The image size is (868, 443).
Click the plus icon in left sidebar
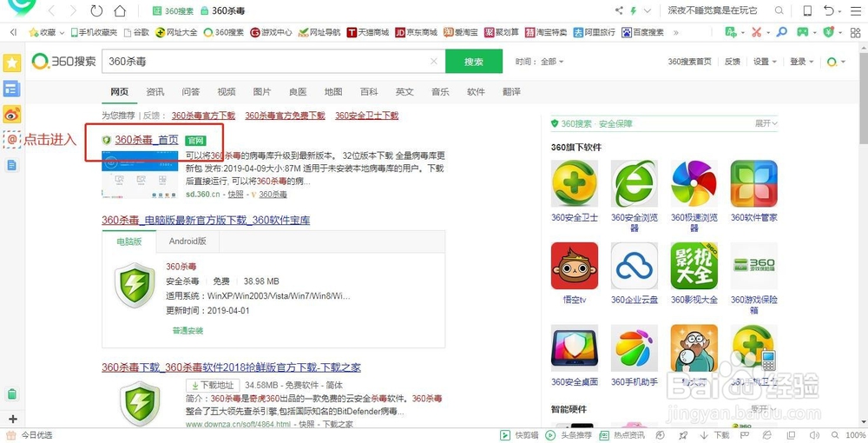pyautogui.click(x=13, y=420)
